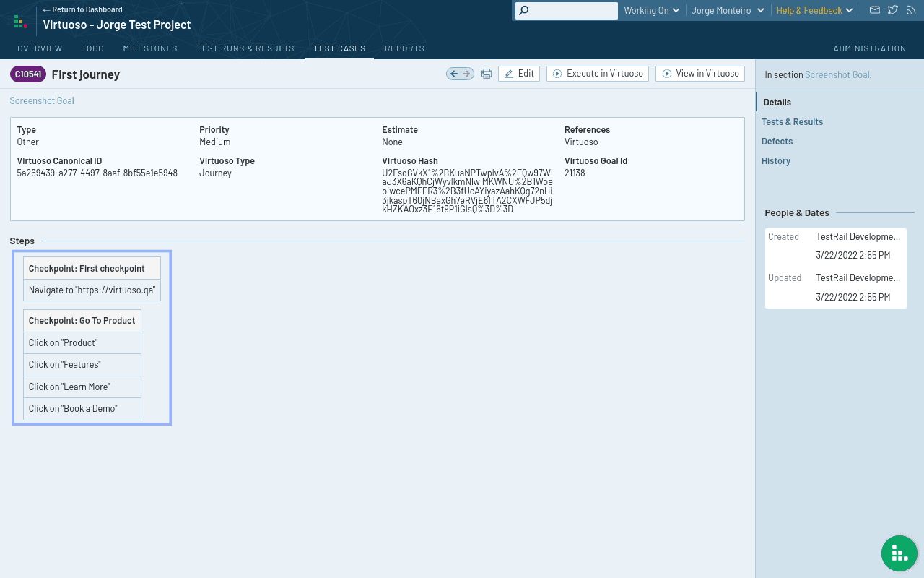Click the Edit button
Viewport: 924px width, 578px height.
coord(519,74)
